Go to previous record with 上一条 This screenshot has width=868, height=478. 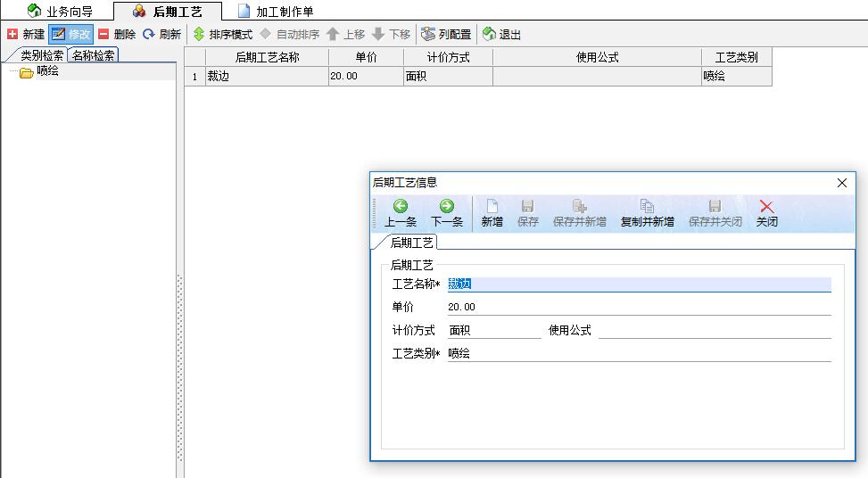coord(401,213)
